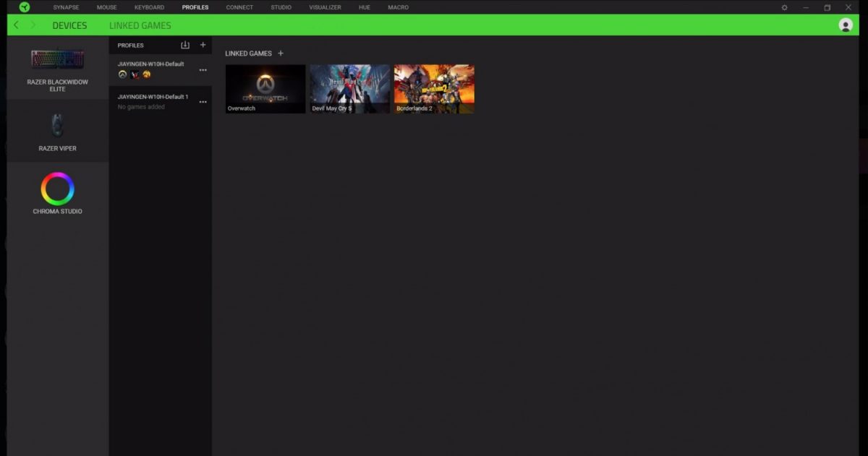
Task: Open the CONNECT tab
Action: point(239,7)
